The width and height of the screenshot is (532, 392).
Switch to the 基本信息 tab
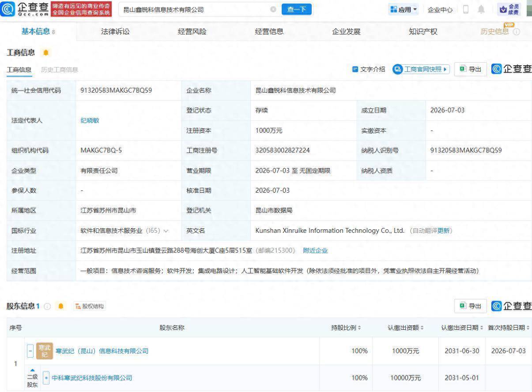click(38, 31)
